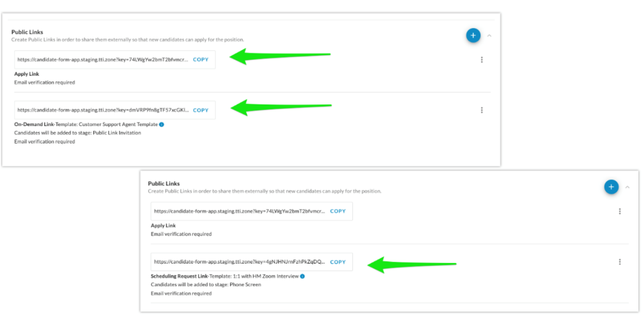Select the upper panel Apply Link URL field
The height and width of the screenshot is (318, 644).
pos(115,59)
